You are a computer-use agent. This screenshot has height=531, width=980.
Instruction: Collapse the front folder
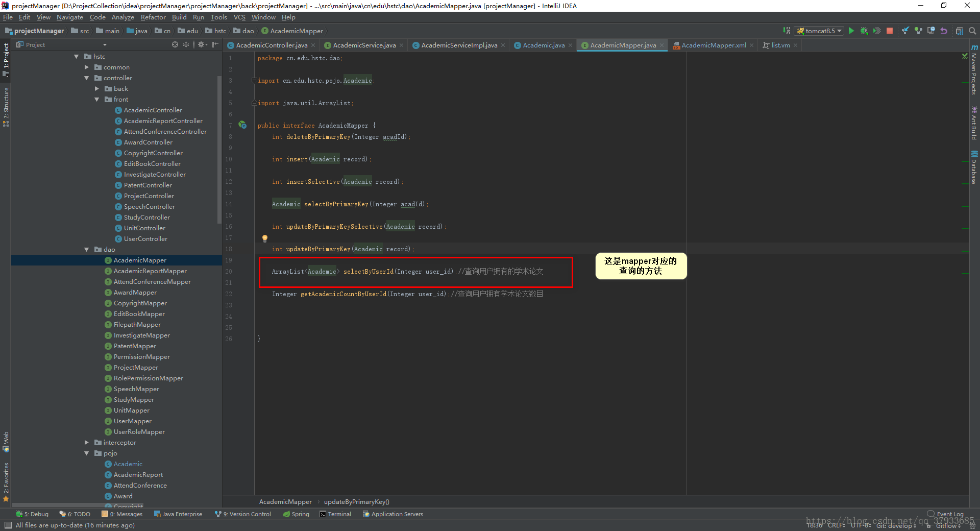pos(97,100)
